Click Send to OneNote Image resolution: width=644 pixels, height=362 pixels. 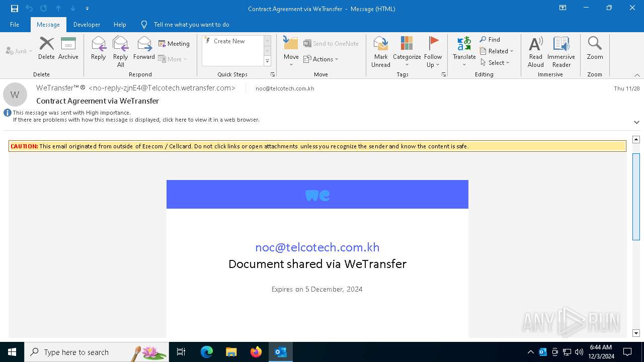(x=331, y=44)
